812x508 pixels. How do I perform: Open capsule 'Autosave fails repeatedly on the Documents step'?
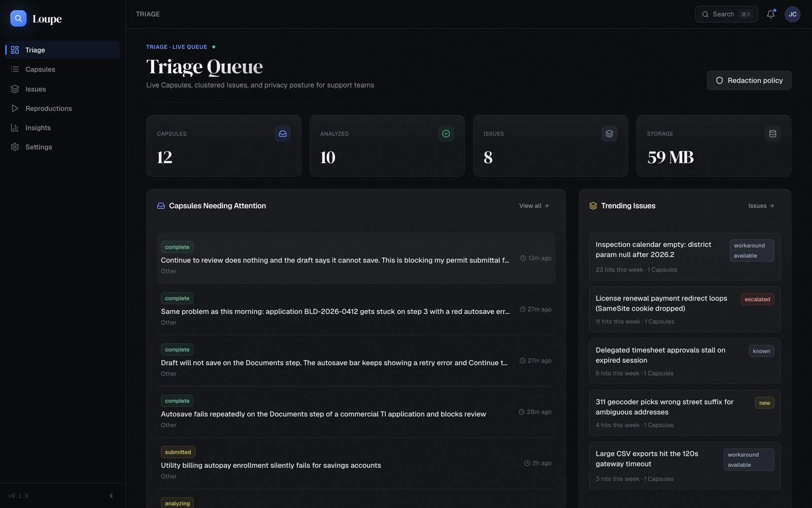(356, 412)
